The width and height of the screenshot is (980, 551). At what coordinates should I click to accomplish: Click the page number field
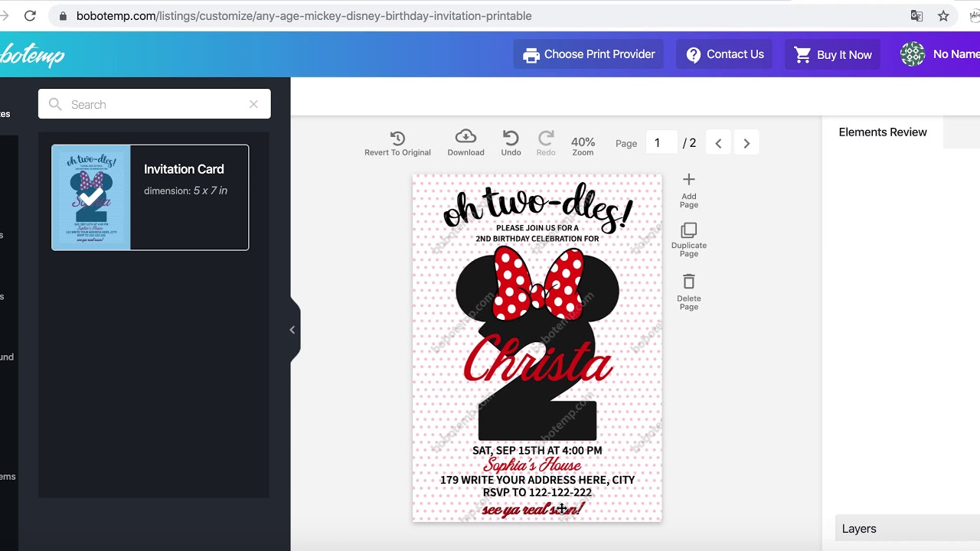(661, 143)
